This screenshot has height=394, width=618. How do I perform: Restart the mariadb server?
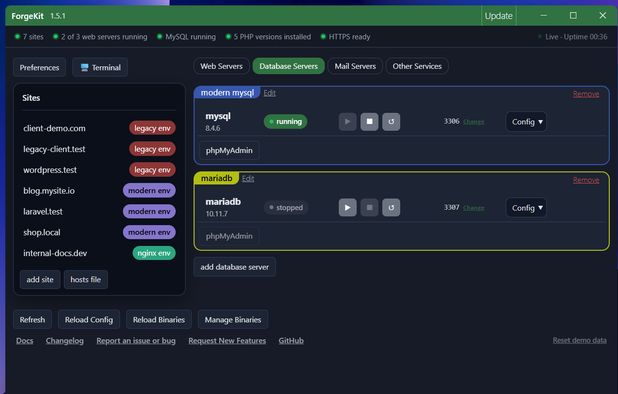[x=391, y=208]
